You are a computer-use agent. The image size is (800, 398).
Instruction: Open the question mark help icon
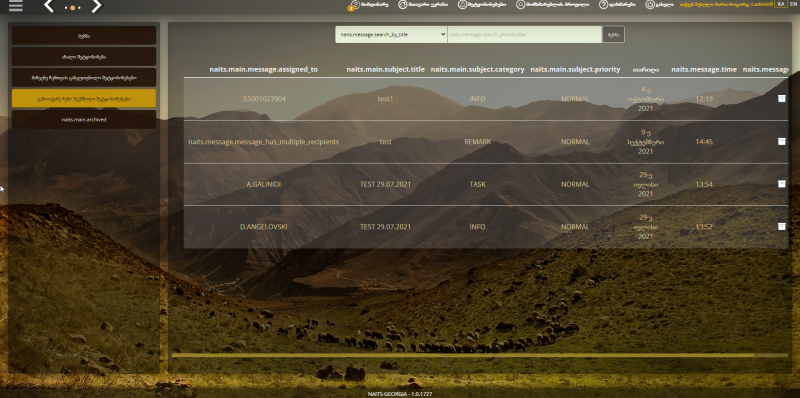(604, 5)
